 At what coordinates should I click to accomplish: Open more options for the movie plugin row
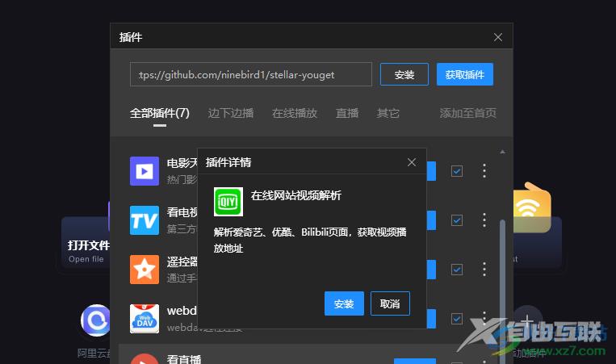click(x=484, y=171)
